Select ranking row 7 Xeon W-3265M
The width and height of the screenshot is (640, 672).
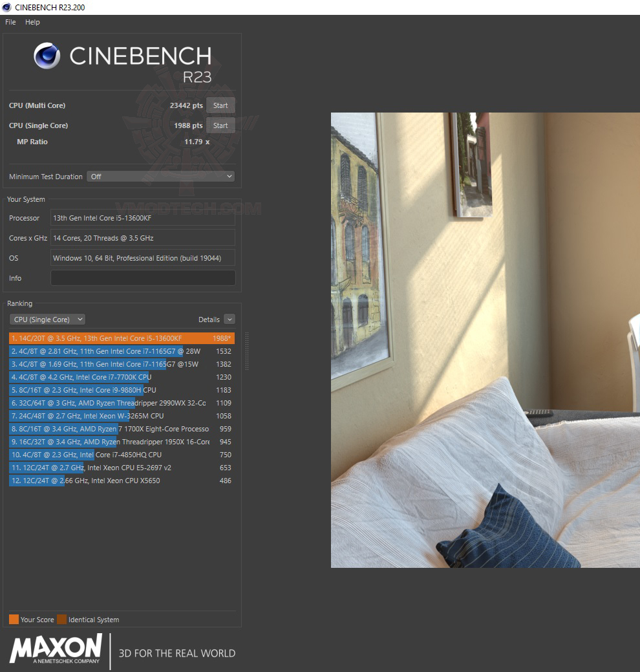click(x=122, y=416)
